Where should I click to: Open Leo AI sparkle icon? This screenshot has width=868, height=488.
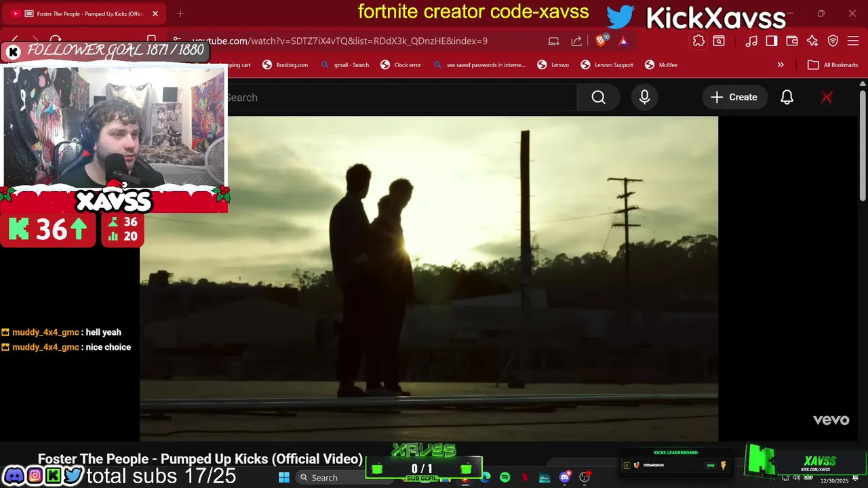click(812, 41)
